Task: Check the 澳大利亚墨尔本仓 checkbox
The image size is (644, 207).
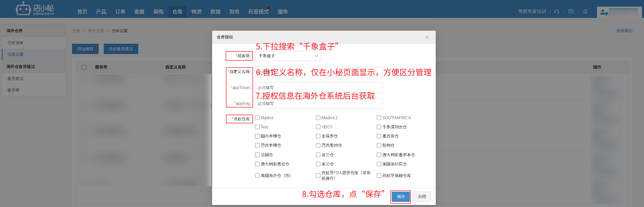Action: tap(379, 155)
